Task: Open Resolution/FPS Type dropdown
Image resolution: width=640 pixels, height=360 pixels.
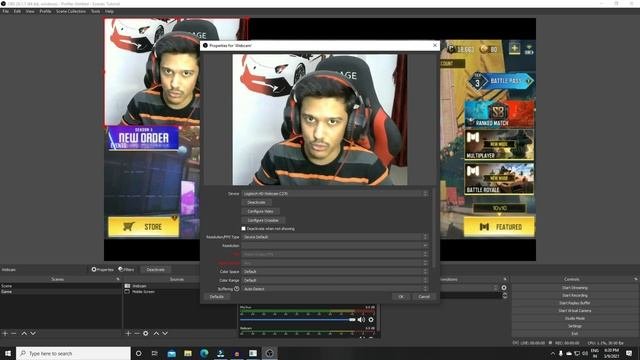Action: [336, 237]
